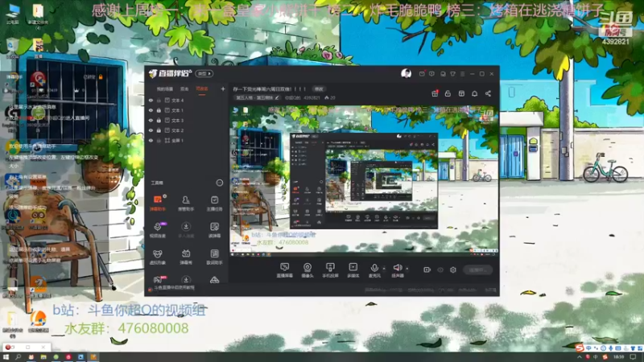
Task: Toggle visibility of 全屏 1 layer
Action: (x=151, y=140)
